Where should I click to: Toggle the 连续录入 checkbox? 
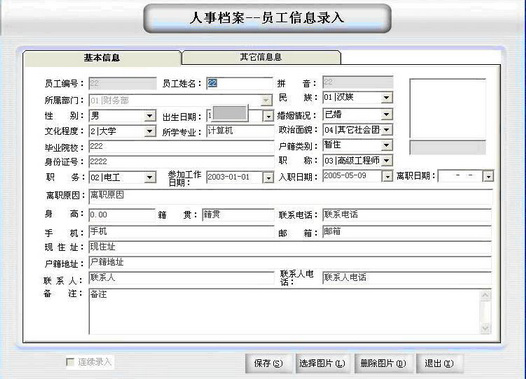coord(70,362)
